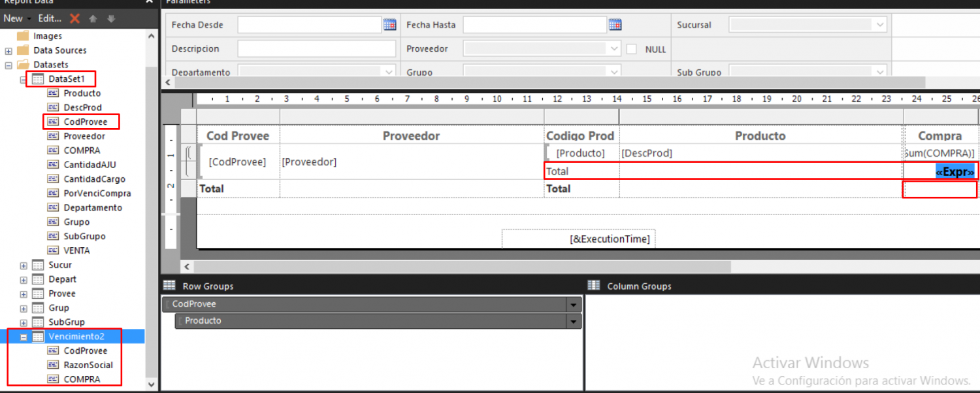
Task: Click the move up arrow icon
Action: [x=93, y=18]
